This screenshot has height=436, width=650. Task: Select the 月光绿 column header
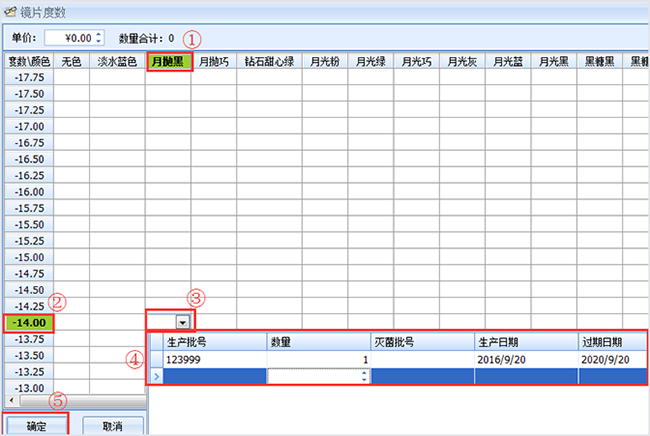(x=371, y=62)
